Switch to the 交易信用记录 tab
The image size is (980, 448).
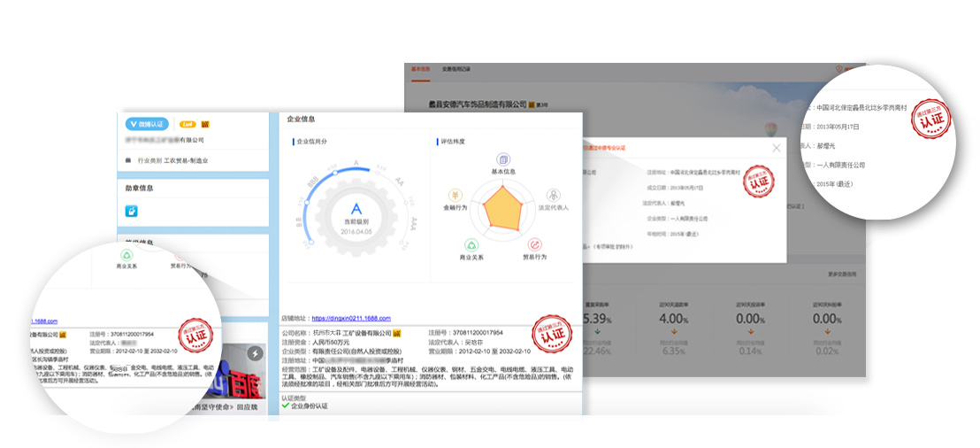(456, 68)
